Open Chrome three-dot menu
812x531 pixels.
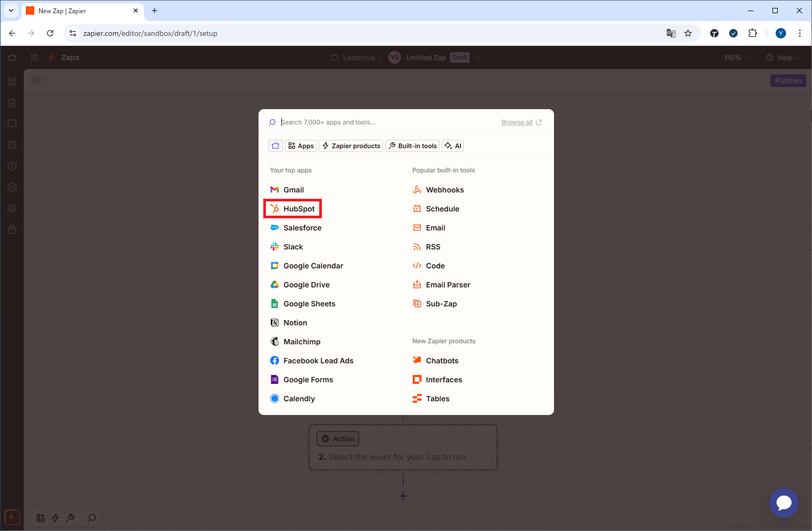point(800,33)
